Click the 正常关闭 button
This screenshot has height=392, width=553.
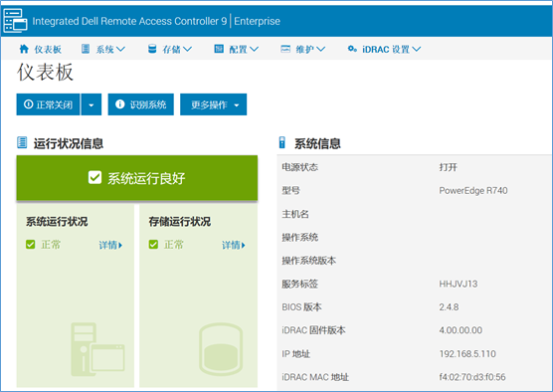(x=48, y=104)
